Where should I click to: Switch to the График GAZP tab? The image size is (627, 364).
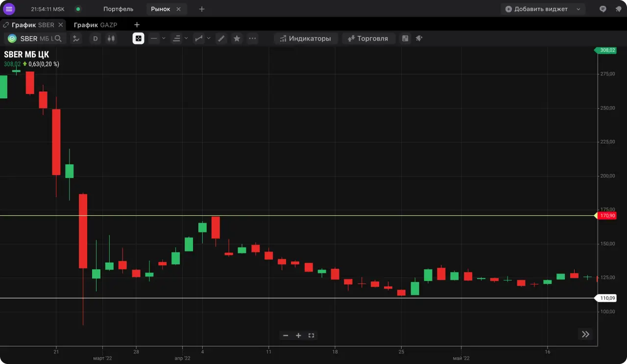(96, 24)
